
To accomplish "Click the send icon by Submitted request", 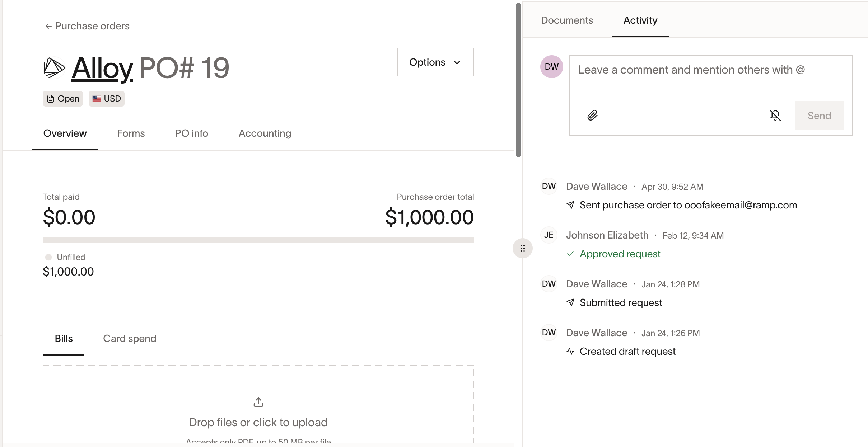I will tap(570, 302).
